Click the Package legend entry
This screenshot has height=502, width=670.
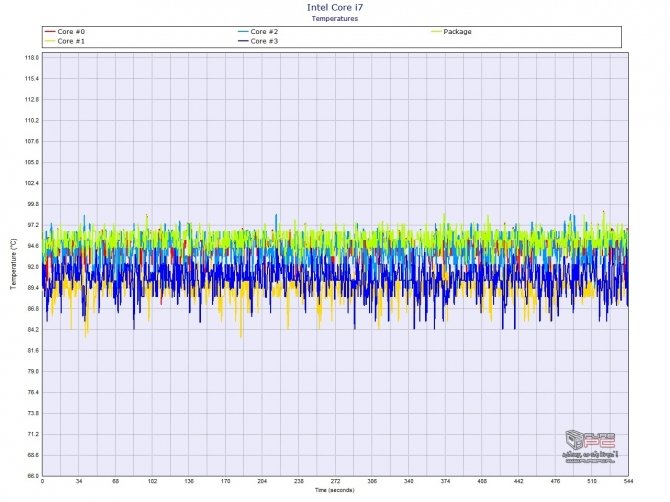pyautogui.click(x=452, y=32)
